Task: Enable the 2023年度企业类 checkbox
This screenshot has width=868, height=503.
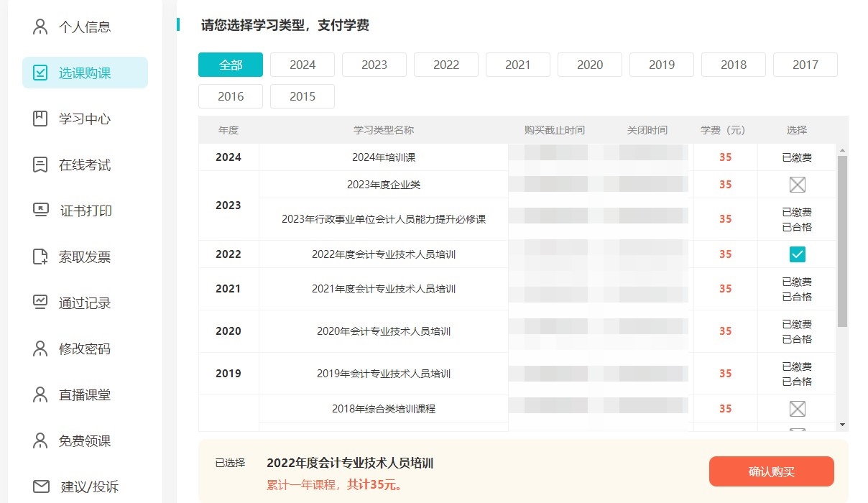Action: tap(796, 185)
